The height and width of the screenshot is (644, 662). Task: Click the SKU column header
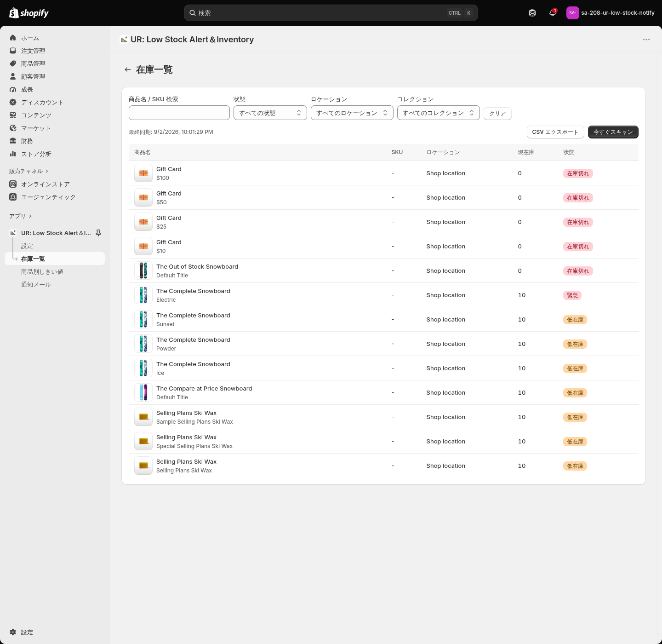coord(397,152)
